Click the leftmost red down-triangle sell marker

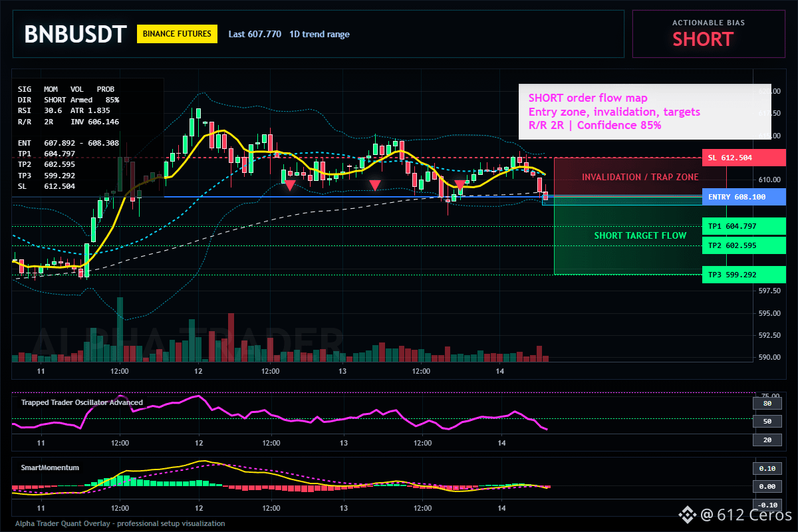[290, 186]
